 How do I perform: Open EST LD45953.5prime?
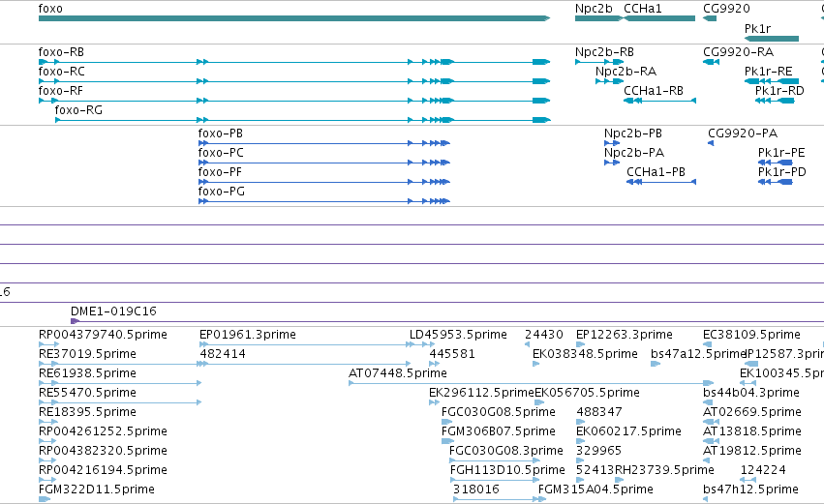458,335
